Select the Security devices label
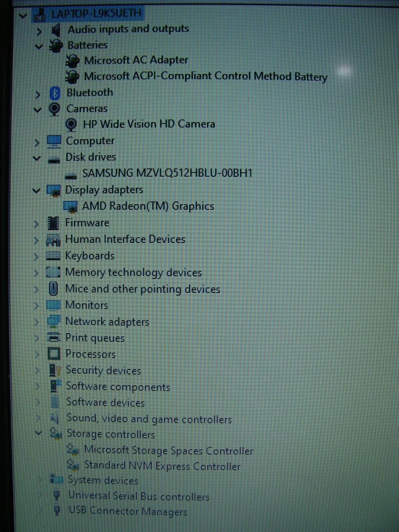Screen dimensions: 399x532 [x=103, y=370]
